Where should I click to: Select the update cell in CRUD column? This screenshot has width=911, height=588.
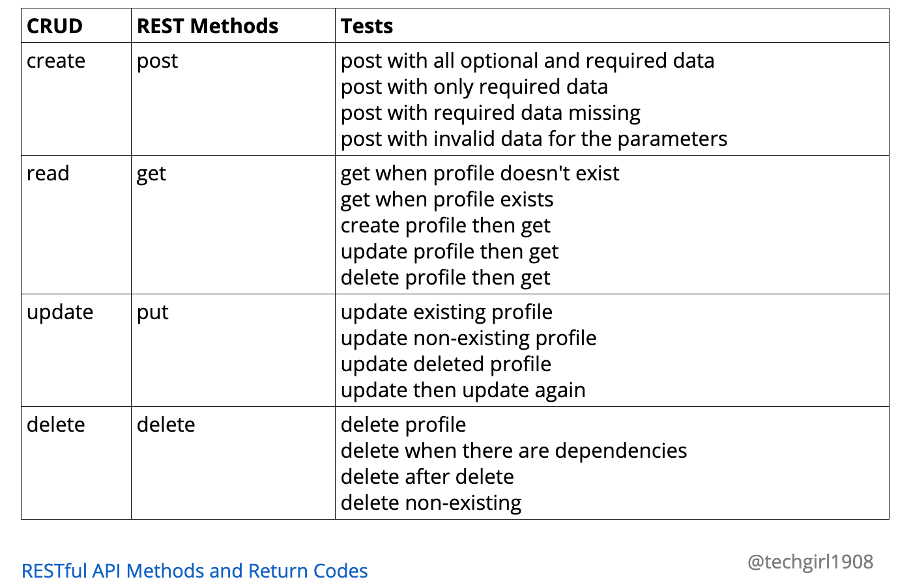point(60,313)
